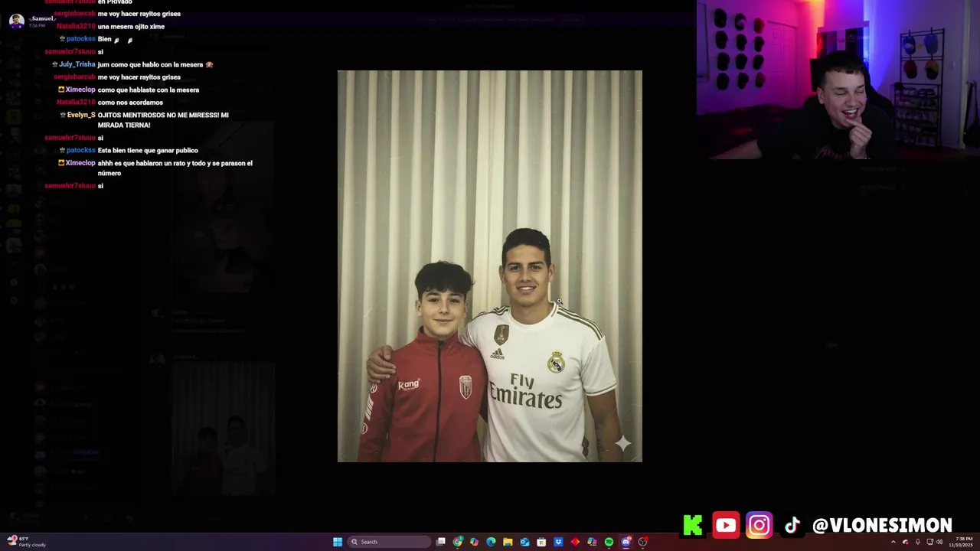Click the microphone tray icon
This screenshot has width=980, height=551.
tap(918, 542)
